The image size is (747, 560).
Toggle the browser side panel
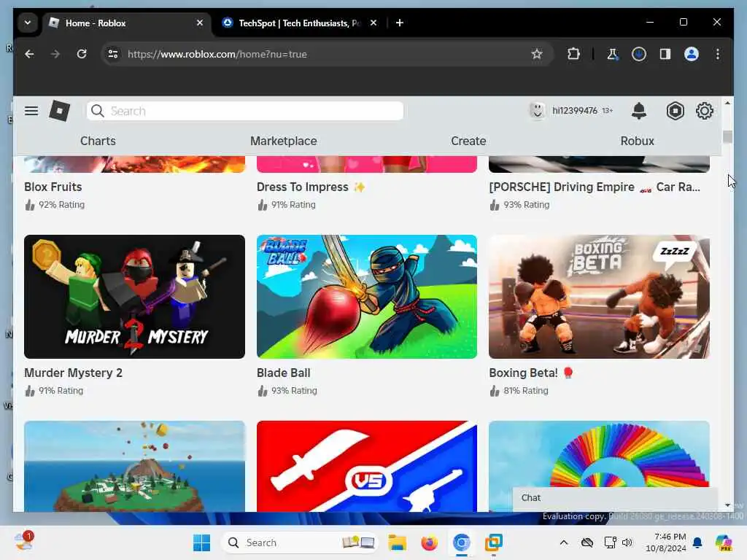point(665,54)
